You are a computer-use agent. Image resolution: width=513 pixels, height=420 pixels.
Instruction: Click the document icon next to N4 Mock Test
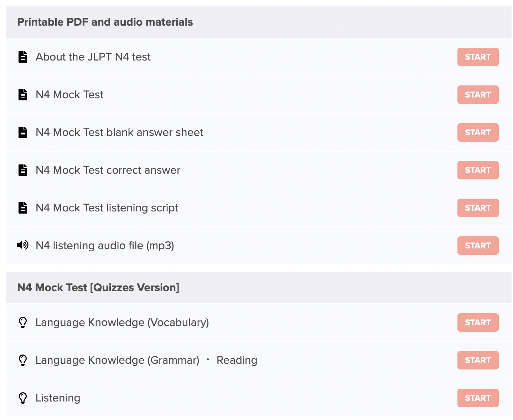coord(23,95)
